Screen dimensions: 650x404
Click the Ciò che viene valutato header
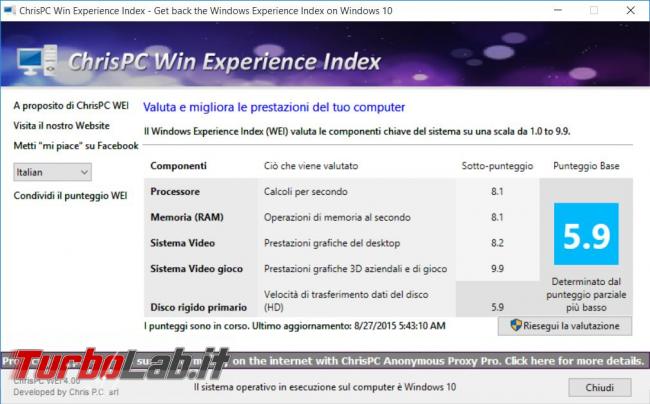[x=311, y=166]
